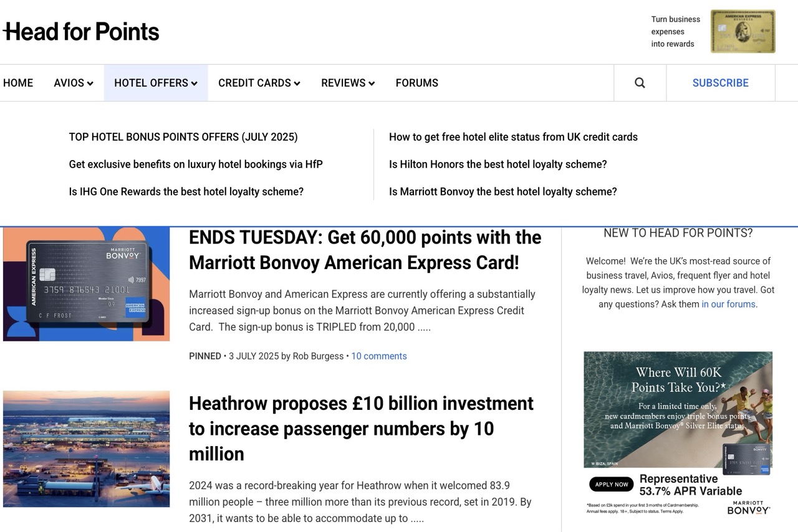This screenshot has width=798, height=532.
Task: Click the search magnifier icon
Action: [640, 83]
